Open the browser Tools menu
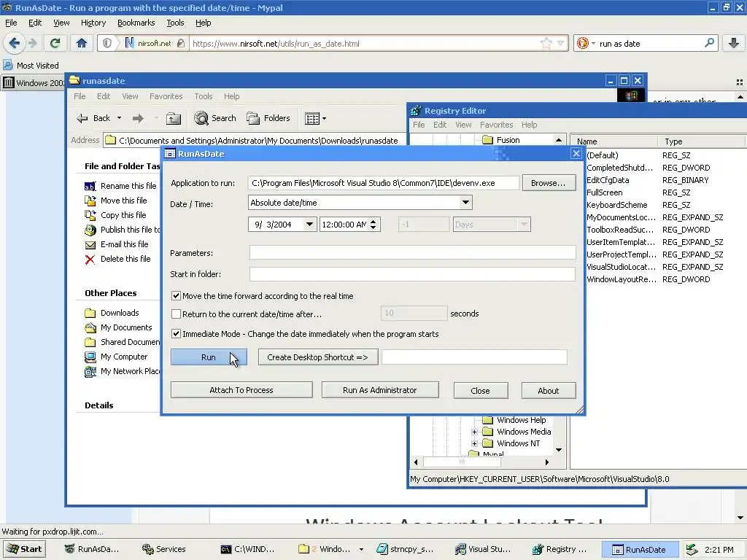This screenshot has width=747, height=560. pos(175,23)
